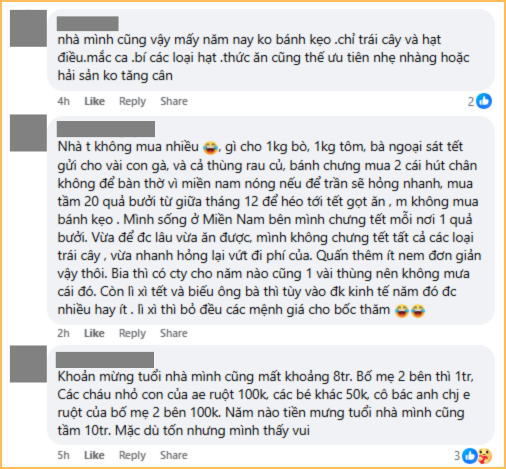
Task: Like the comment posted 2h ago
Action: (x=94, y=333)
